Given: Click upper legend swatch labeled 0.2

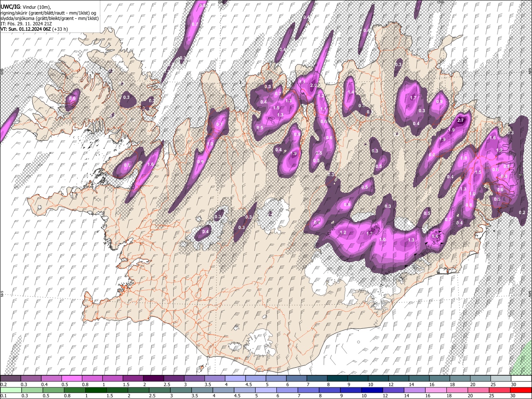Looking at the screenshot, I should [x=11, y=378].
